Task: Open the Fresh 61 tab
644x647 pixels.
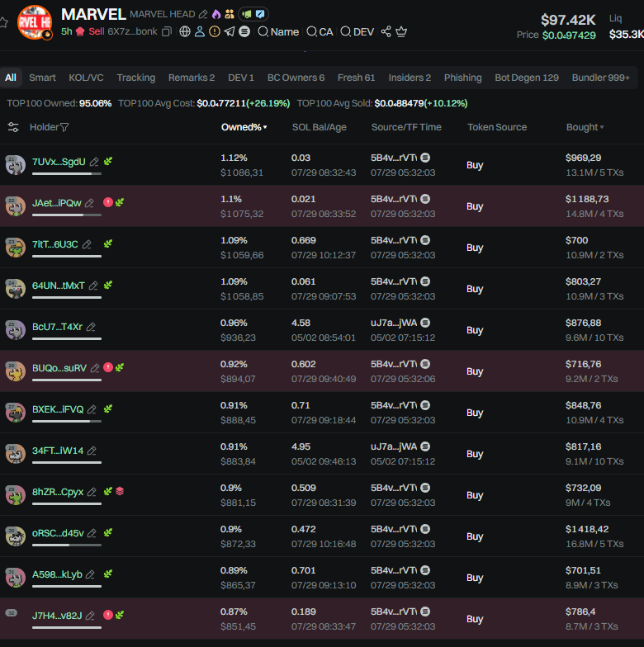Action: point(357,78)
